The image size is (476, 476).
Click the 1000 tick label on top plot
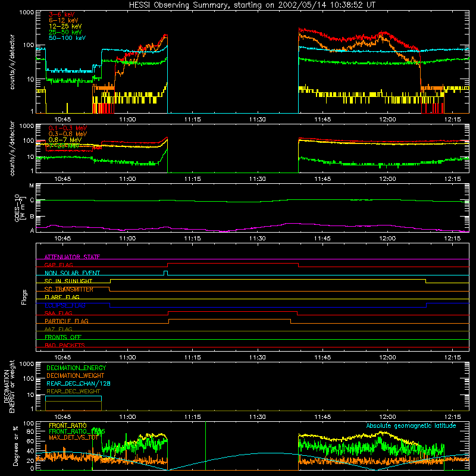click(x=27, y=12)
